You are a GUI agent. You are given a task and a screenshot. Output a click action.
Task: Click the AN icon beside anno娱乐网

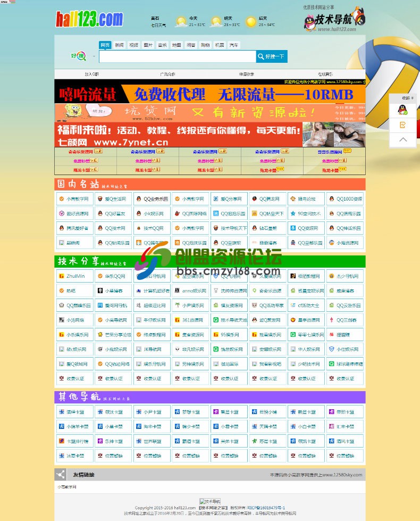[177, 291]
